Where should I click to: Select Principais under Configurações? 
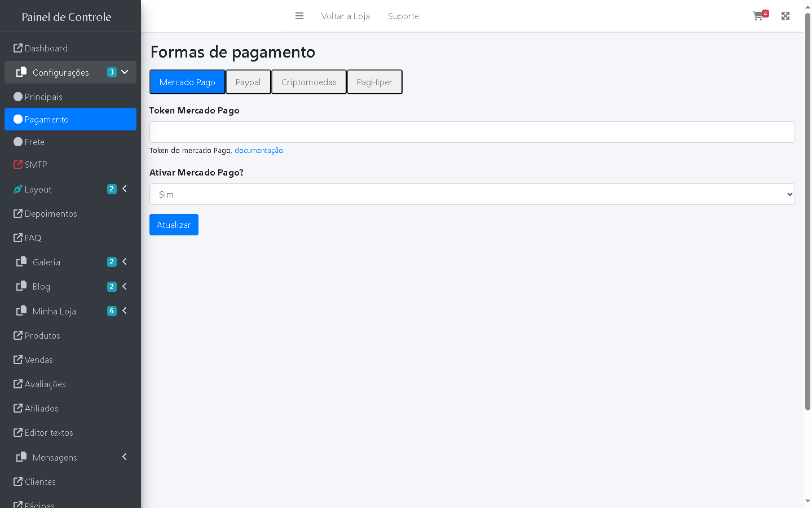pyautogui.click(x=43, y=97)
